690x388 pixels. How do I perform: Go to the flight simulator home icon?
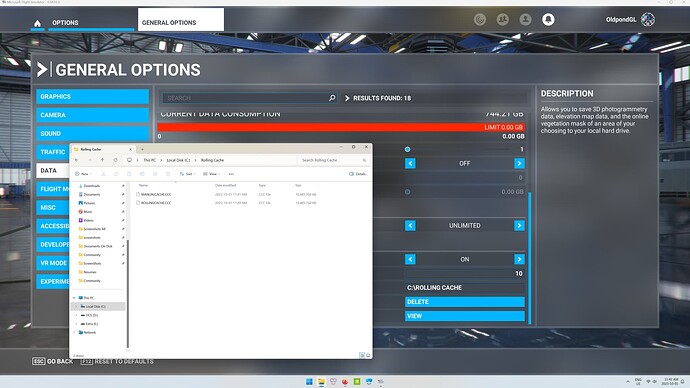point(37,23)
